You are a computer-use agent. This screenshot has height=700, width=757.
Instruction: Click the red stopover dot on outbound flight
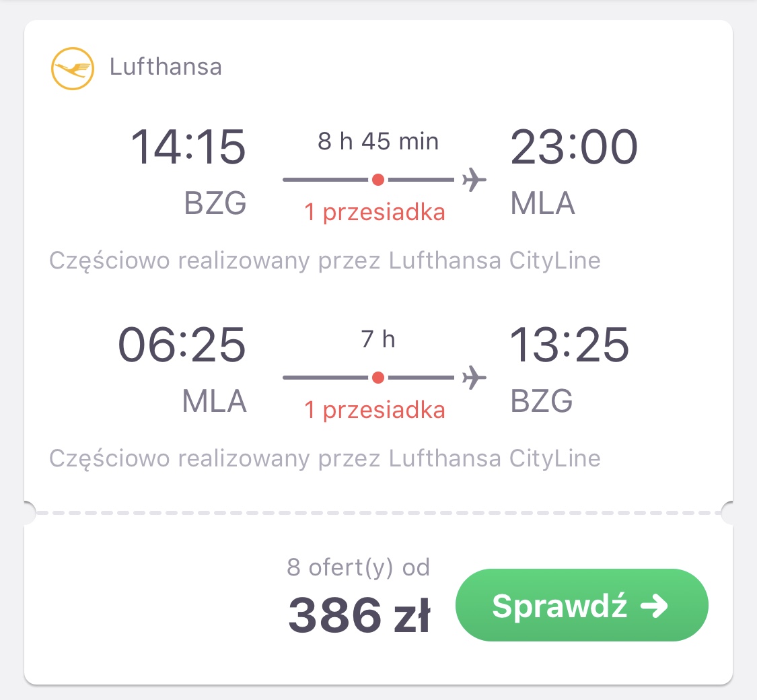coord(378,180)
